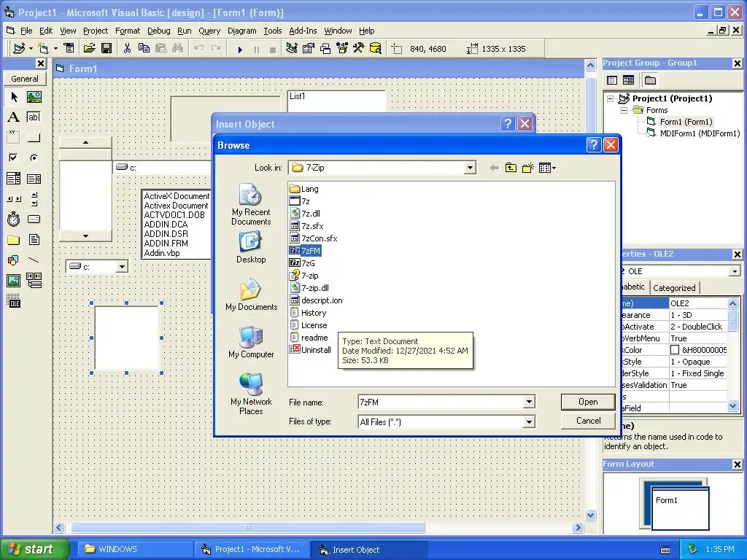Screen dimensions: 747x560
Task: Select the CheckBox tool in toolbox
Action: click(14, 157)
